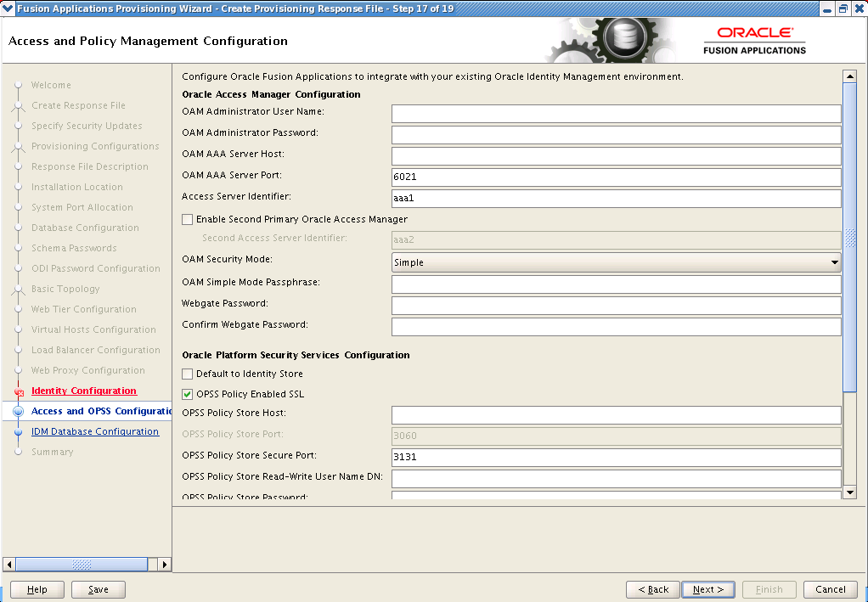Edit the OPSS Policy Store Secure Port field

616,457
